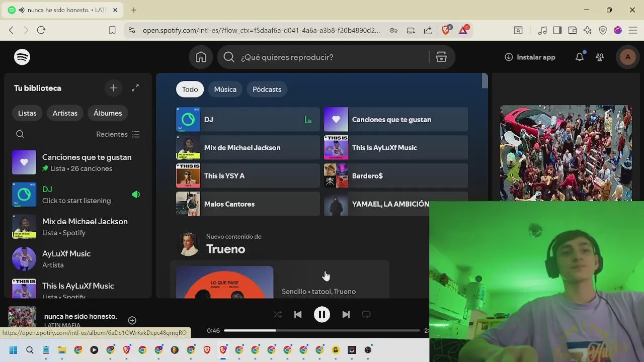This screenshot has height=362, width=644.
Task: Select the Música filter chip
Action: point(225,89)
